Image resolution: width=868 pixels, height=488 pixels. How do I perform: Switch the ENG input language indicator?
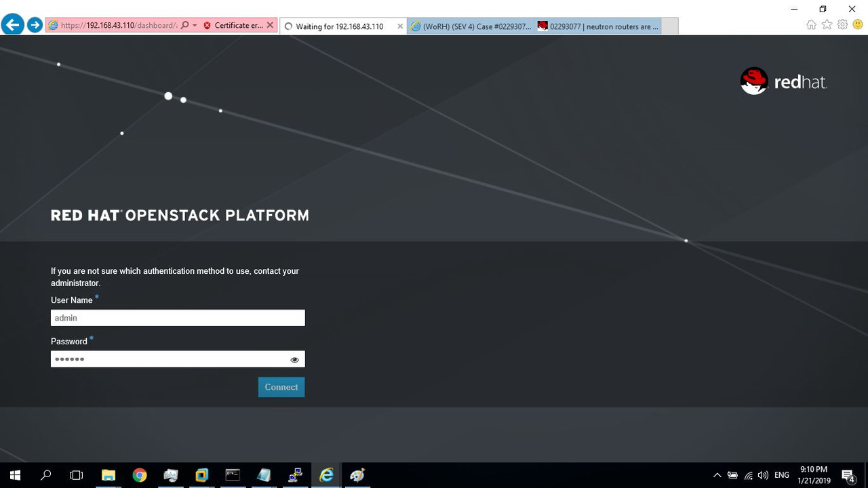pyautogui.click(x=782, y=475)
